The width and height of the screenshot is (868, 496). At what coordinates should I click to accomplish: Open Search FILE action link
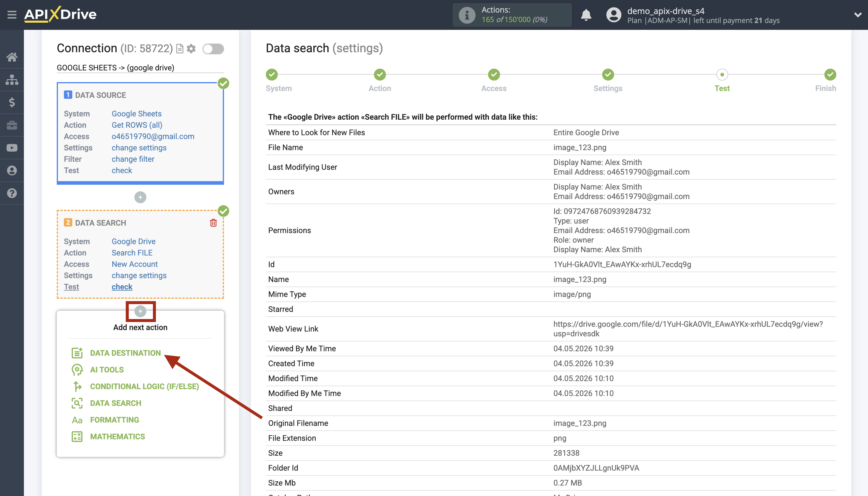coord(132,253)
